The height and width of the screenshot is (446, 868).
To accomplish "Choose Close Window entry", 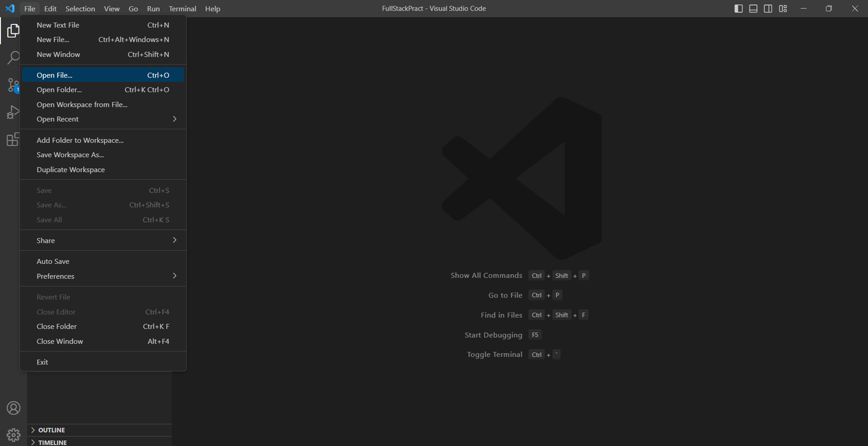I will [103, 341].
